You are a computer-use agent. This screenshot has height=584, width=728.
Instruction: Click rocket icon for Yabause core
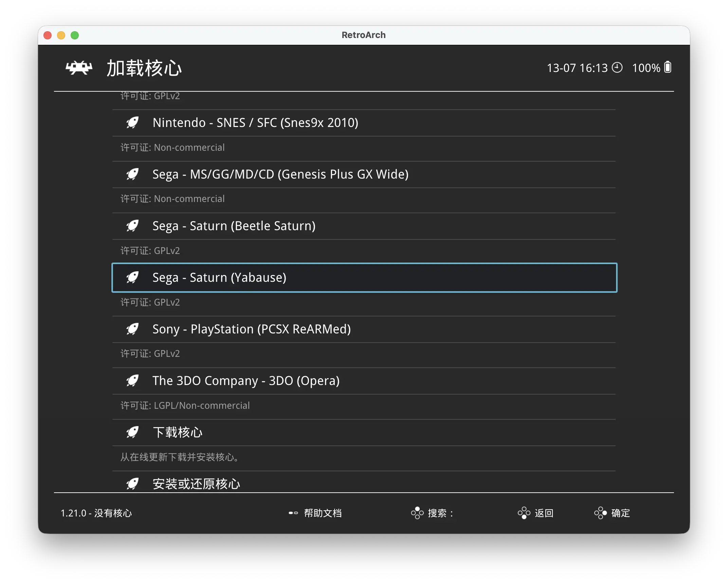[132, 277]
